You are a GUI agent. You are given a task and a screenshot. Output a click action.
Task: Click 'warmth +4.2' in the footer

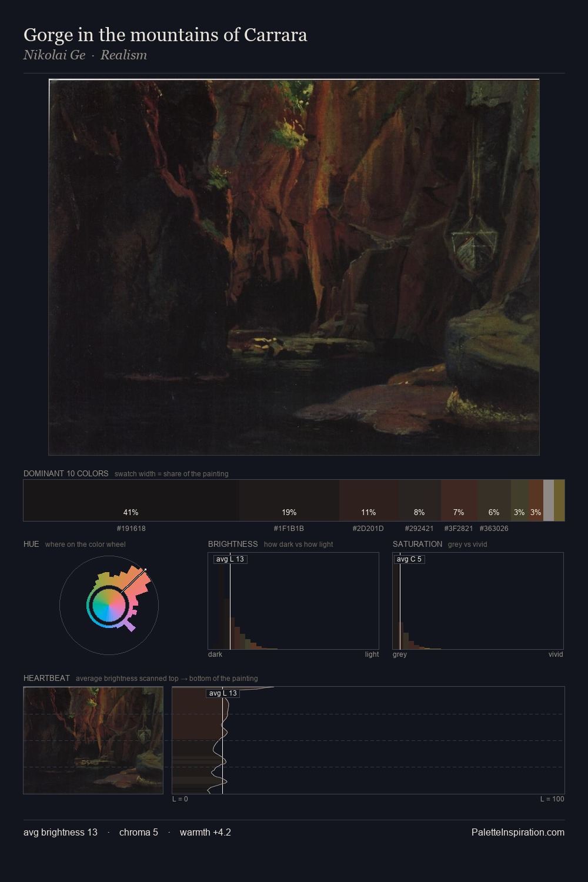(205, 832)
